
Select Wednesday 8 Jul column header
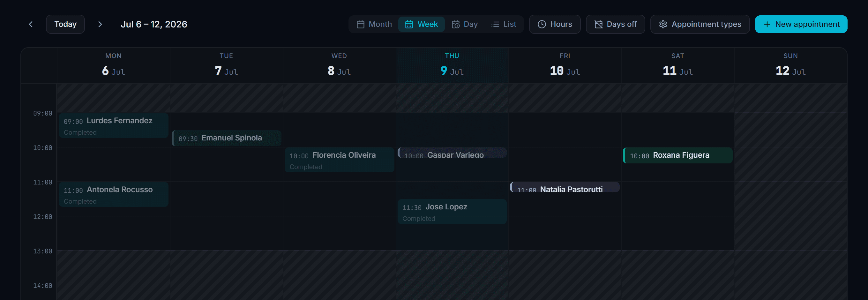coord(339,65)
